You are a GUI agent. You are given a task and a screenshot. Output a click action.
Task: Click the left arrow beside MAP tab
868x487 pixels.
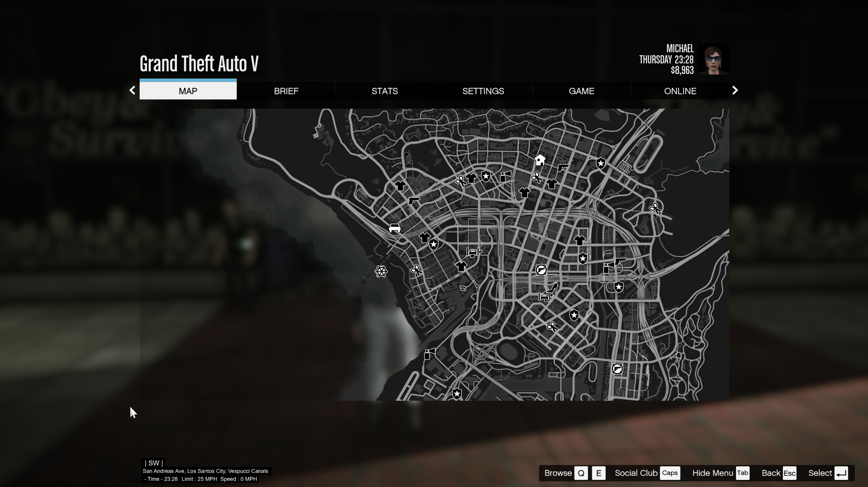[x=132, y=90]
